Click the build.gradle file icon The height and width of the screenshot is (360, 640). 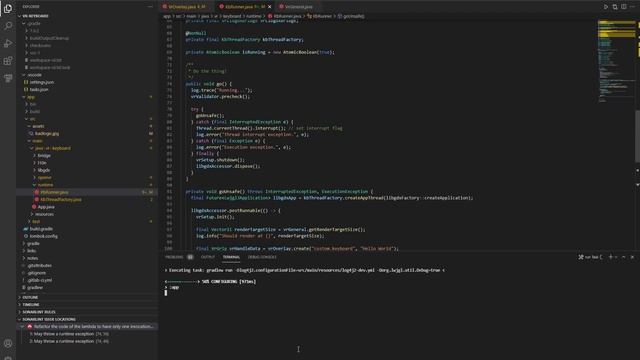[x=26, y=229]
